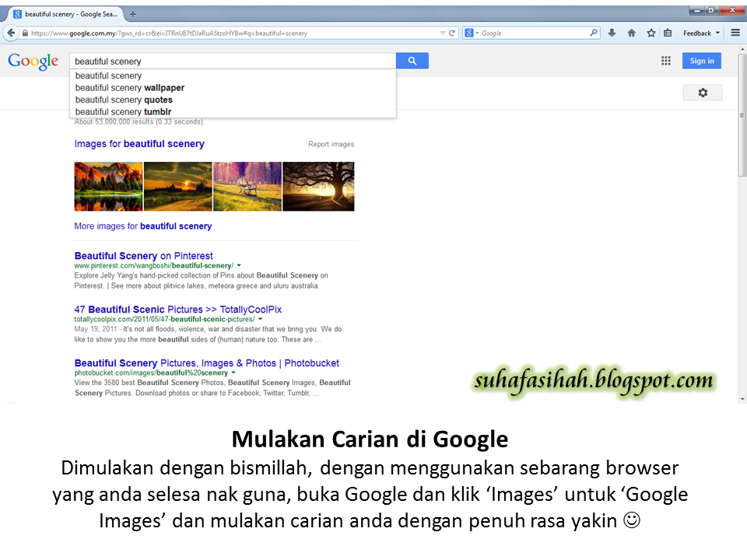
Task: Open the large tree silhouette thumbnail
Action: [x=318, y=186]
